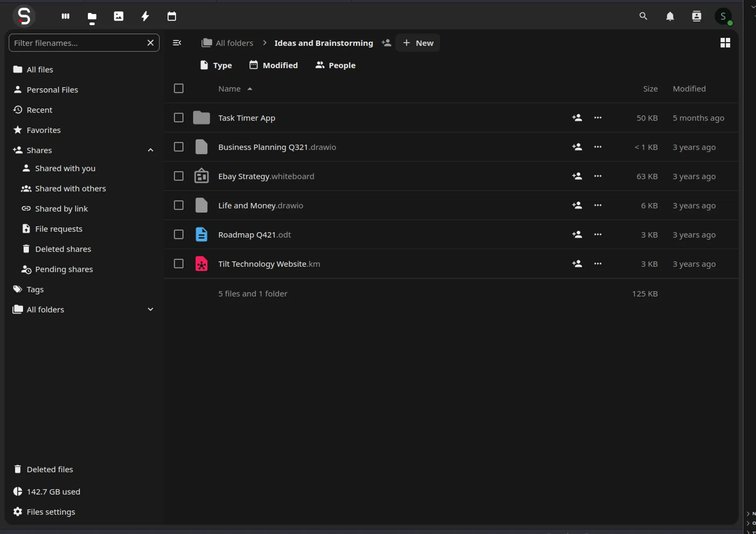The image size is (756, 534).
Task: Click the New button
Action: 417,42
